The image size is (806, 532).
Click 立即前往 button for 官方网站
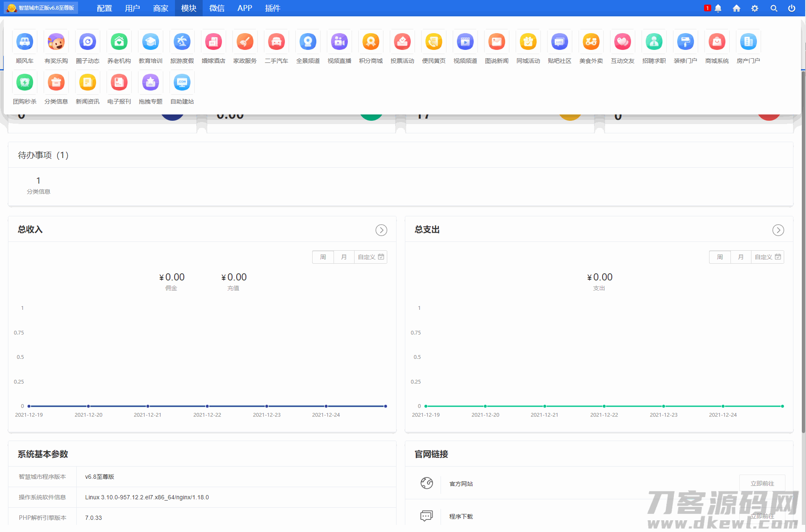762,483
